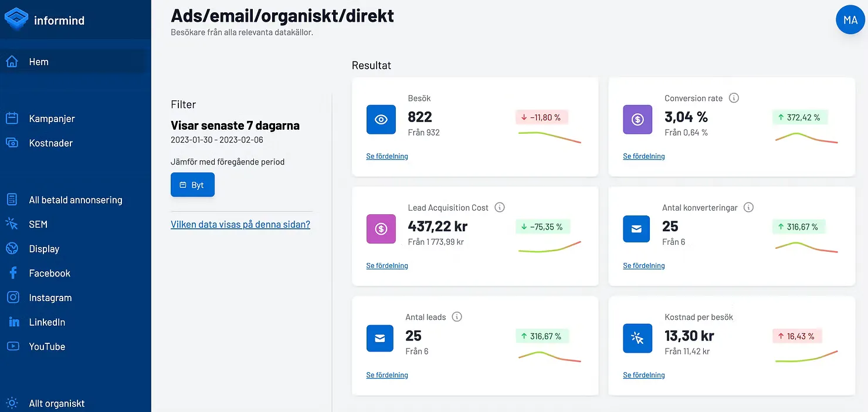The width and height of the screenshot is (868, 412).
Task: Open Se fördelning for Kostnad per besök
Action: pyautogui.click(x=643, y=375)
